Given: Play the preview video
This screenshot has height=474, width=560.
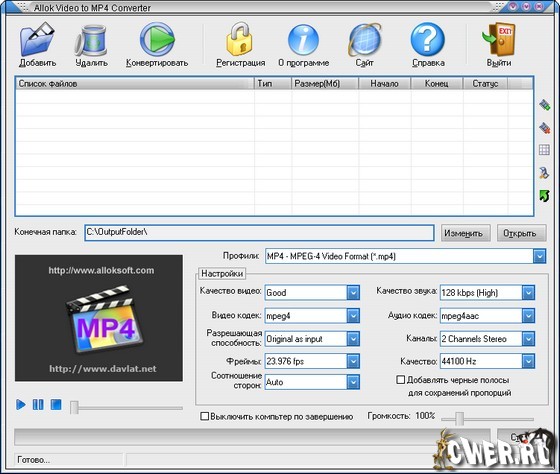Looking at the screenshot, I should click(21, 405).
